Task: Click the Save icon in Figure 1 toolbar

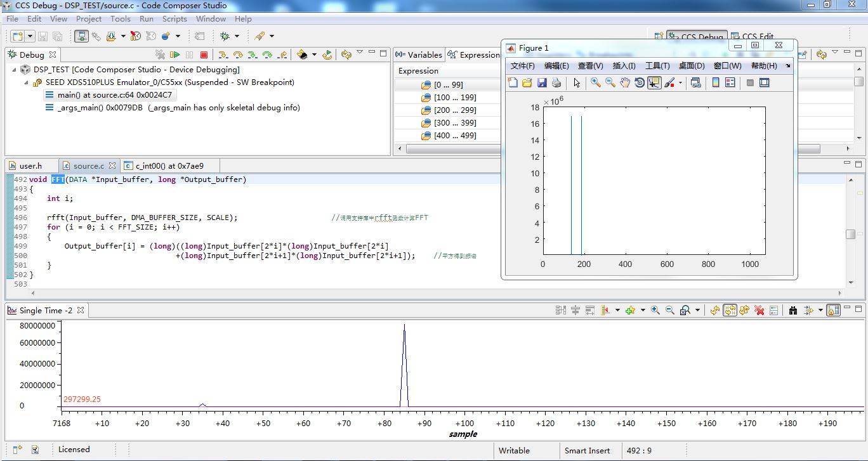Action: (x=542, y=82)
